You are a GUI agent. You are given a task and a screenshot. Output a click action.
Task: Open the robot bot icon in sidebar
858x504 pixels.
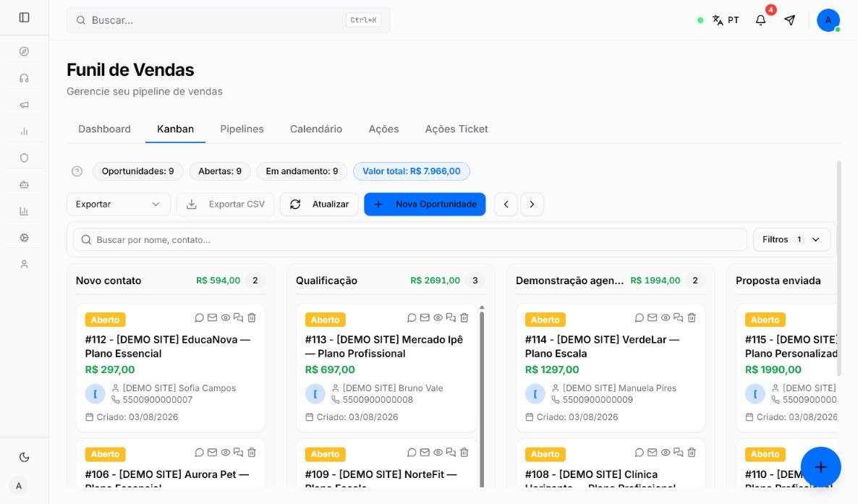24,184
